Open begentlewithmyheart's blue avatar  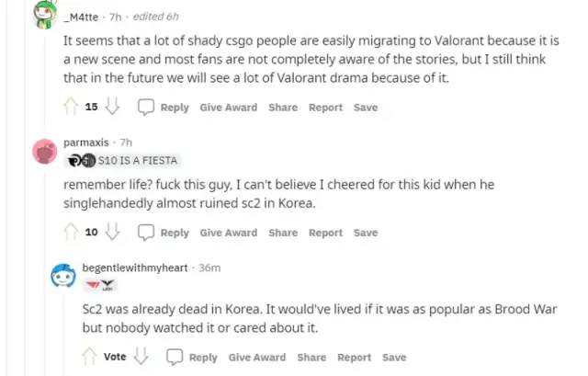click(63, 276)
